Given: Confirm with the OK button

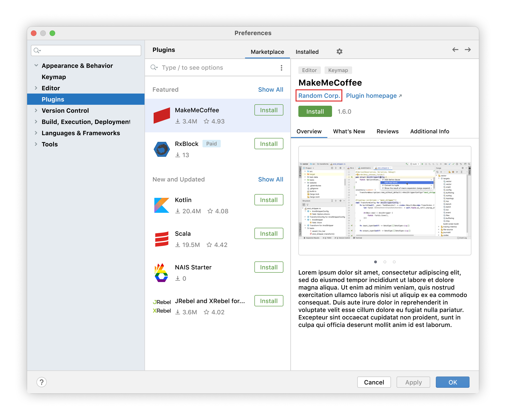Looking at the screenshot, I should tap(452, 382).
